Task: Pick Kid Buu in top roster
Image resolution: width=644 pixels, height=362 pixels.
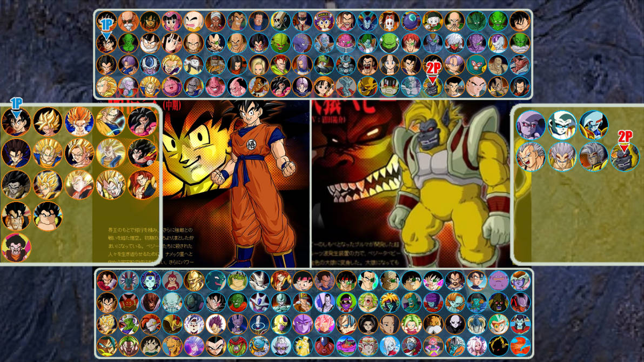Action: 237,86
